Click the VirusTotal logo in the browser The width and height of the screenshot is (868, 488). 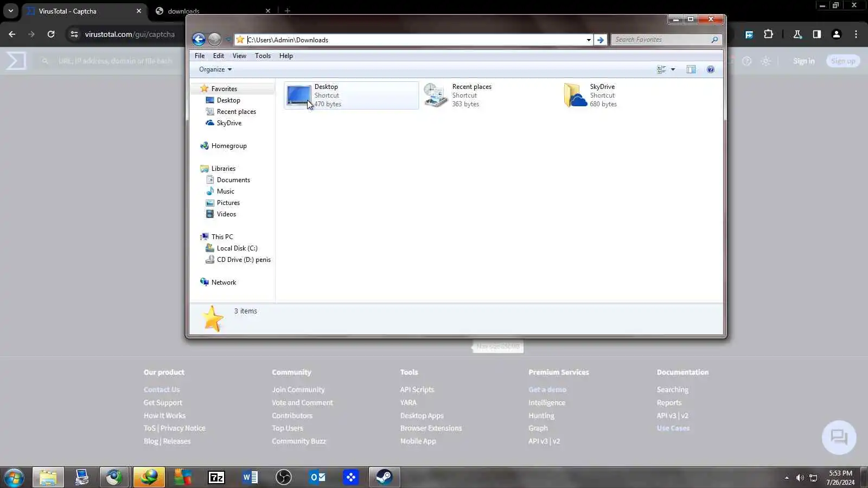point(16,61)
